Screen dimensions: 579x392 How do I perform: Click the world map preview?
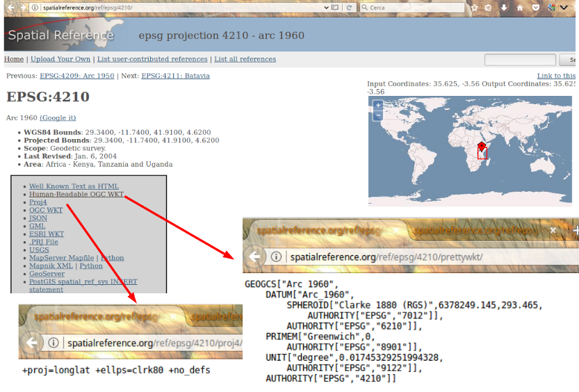pos(470,151)
